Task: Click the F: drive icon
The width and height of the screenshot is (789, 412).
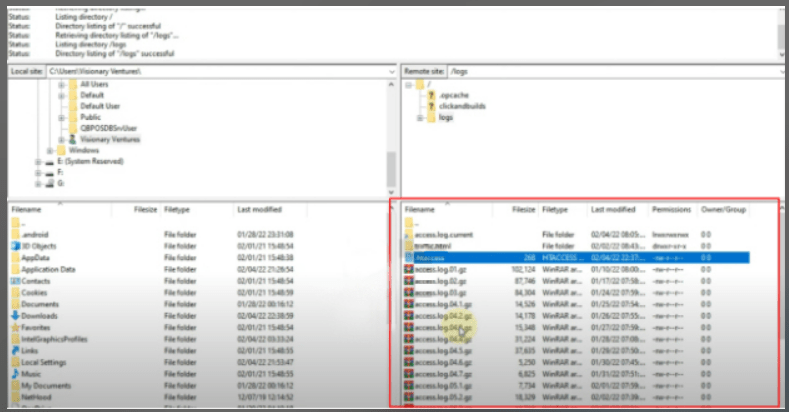Action: click(x=50, y=173)
